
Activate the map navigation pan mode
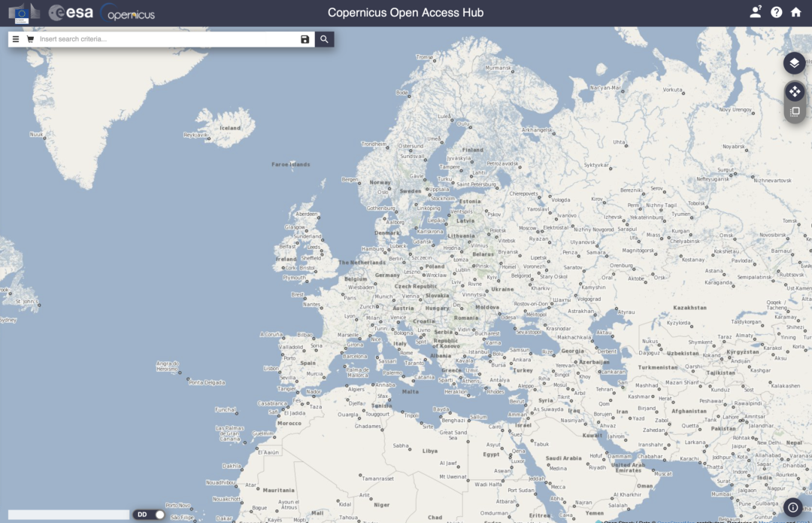(795, 92)
